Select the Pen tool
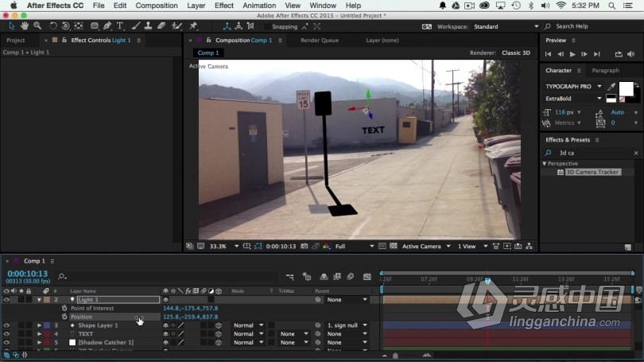 coord(107,26)
